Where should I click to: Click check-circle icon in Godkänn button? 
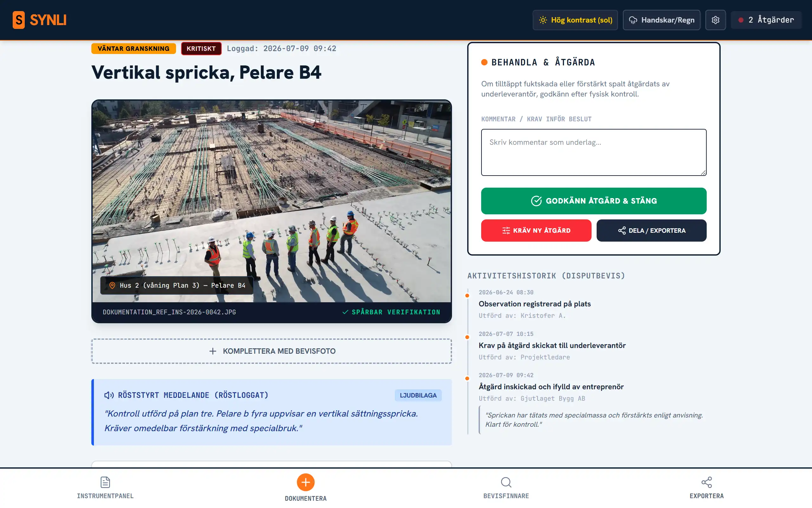[536, 201]
